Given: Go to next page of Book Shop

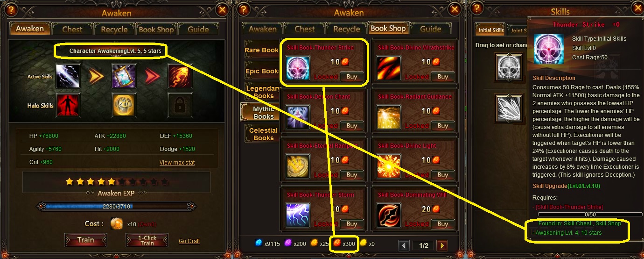Looking at the screenshot, I should click(442, 245).
